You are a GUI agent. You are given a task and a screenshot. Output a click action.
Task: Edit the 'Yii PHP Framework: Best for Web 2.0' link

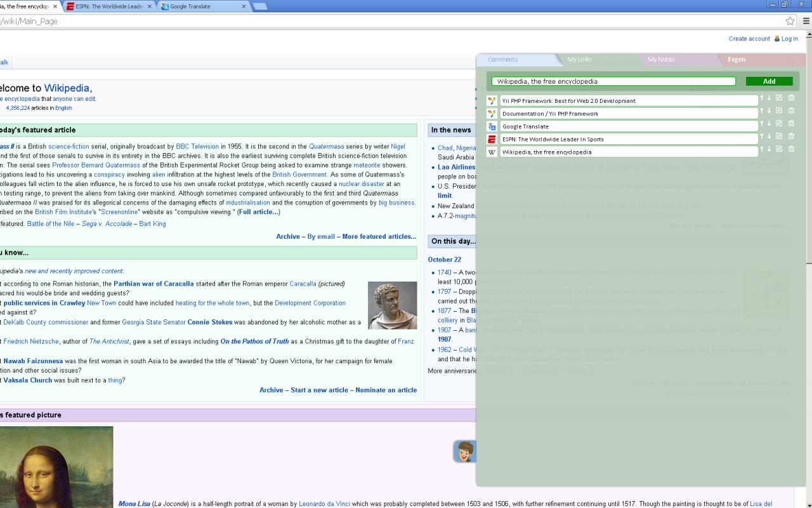coord(779,98)
